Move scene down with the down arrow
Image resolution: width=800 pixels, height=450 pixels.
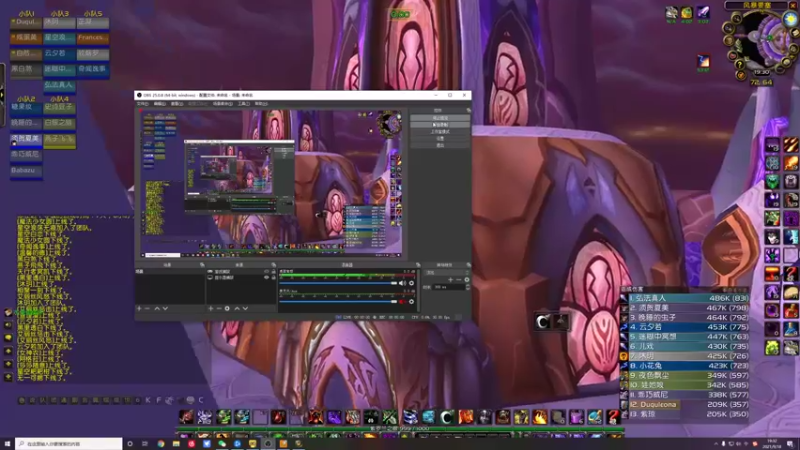(x=165, y=308)
